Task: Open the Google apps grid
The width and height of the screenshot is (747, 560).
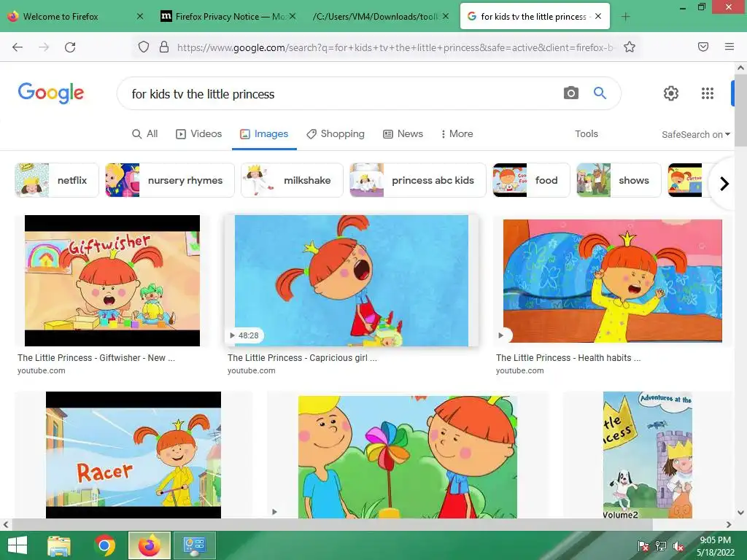Action: (708, 93)
